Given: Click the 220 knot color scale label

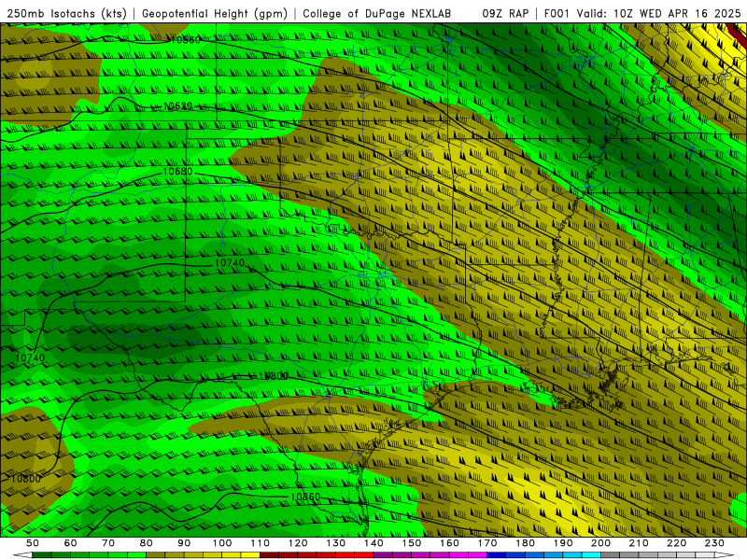Looking at the screenshot, I should click(x=676, y=543).
